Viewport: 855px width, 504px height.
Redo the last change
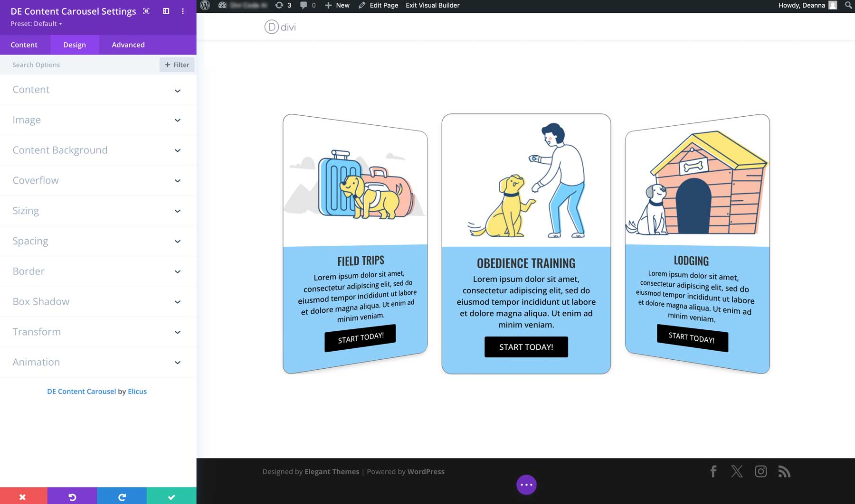122,496
